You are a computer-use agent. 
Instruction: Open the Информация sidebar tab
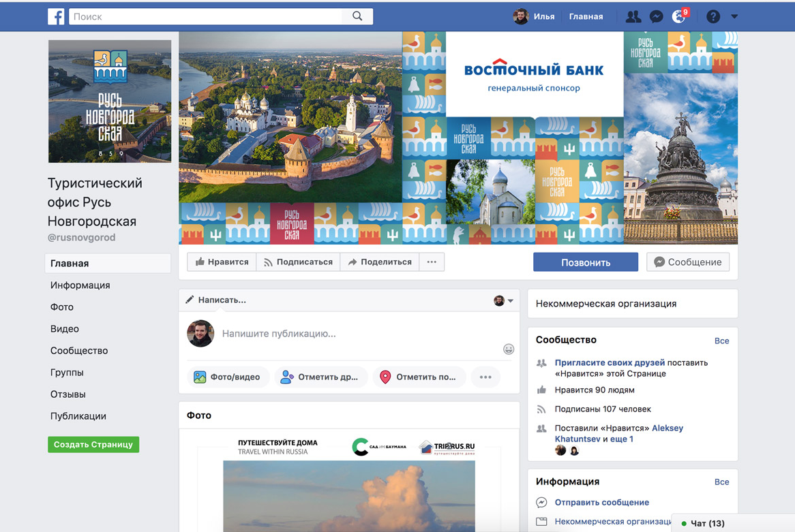point(80,285)
